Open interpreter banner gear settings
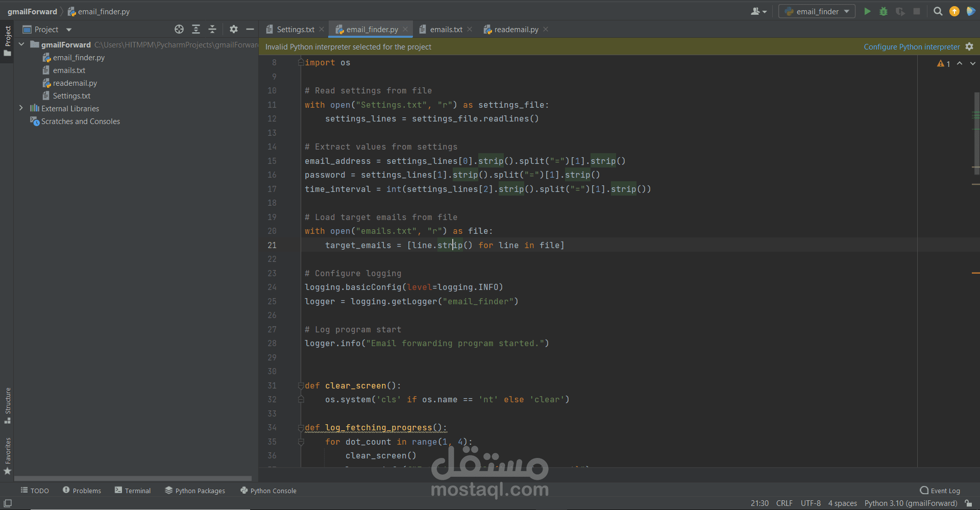This screenshot has height=510, width=980. (x=969, y=46)
